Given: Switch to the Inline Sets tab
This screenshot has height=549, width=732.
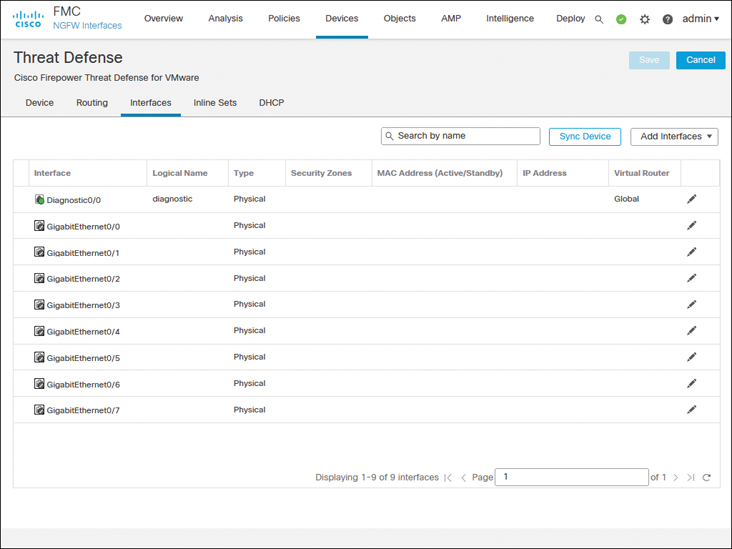Looking at the screenshot, I should 215,103.
